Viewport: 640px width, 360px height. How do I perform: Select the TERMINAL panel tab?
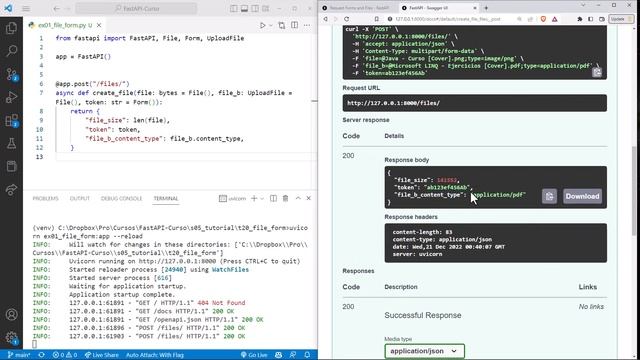coord(166,198)
